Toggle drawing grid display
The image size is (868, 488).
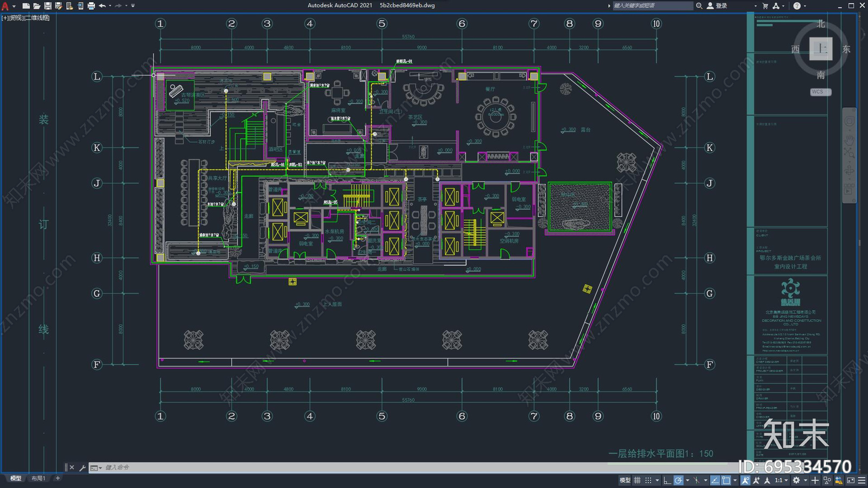(637, 480)
